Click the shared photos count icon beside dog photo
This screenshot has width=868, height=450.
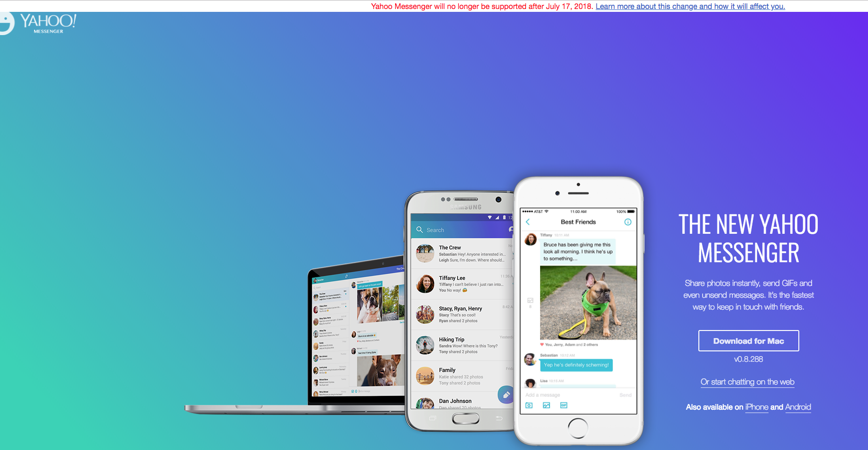(x=530, y=301)
